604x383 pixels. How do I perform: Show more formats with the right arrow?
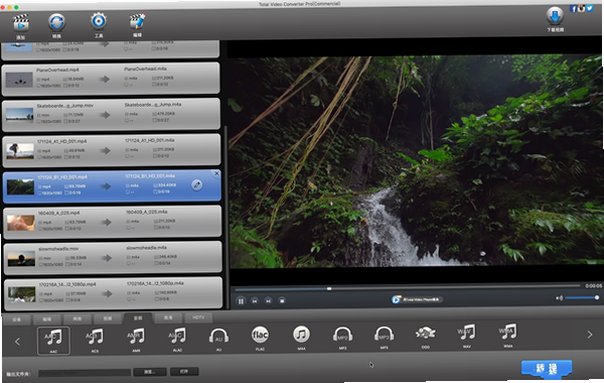[x=590, y=334]
